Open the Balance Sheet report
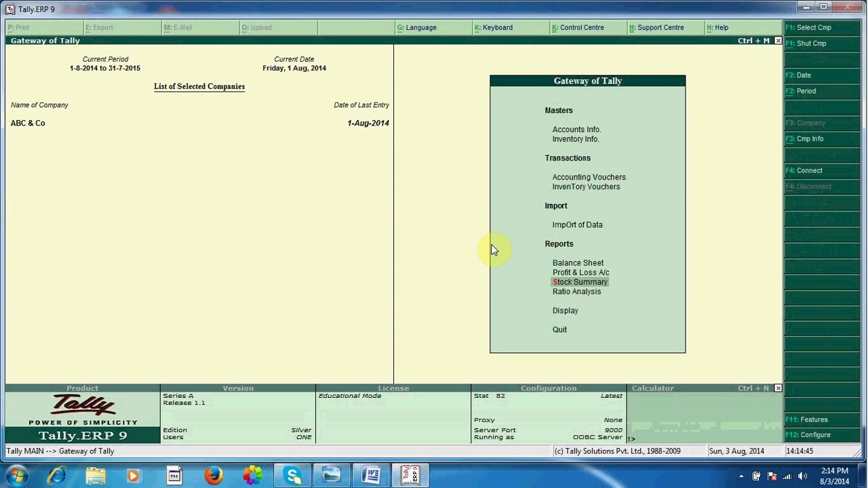Image resolution: width=868 pixels, height=488 pixels. [578, 263]
